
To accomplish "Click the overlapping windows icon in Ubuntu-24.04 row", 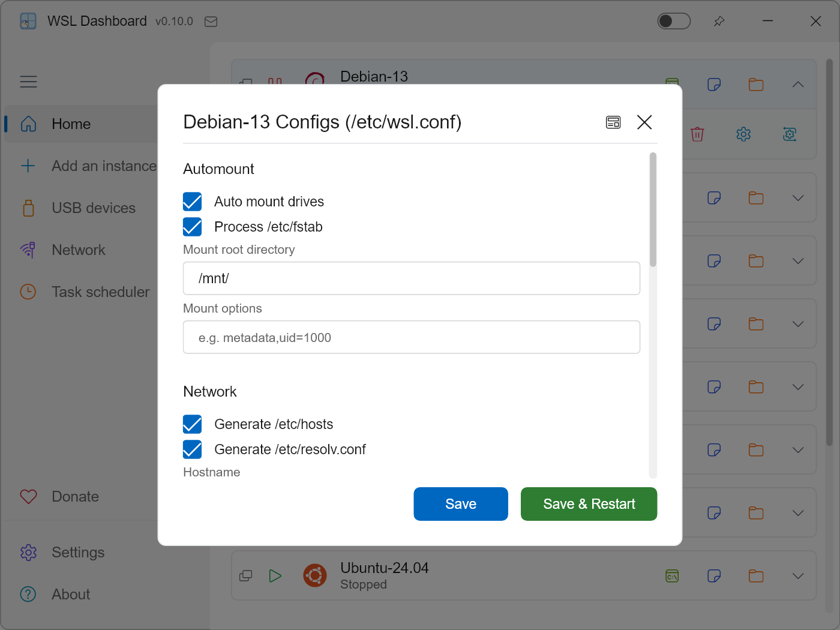I will click(x=246, y=576).
